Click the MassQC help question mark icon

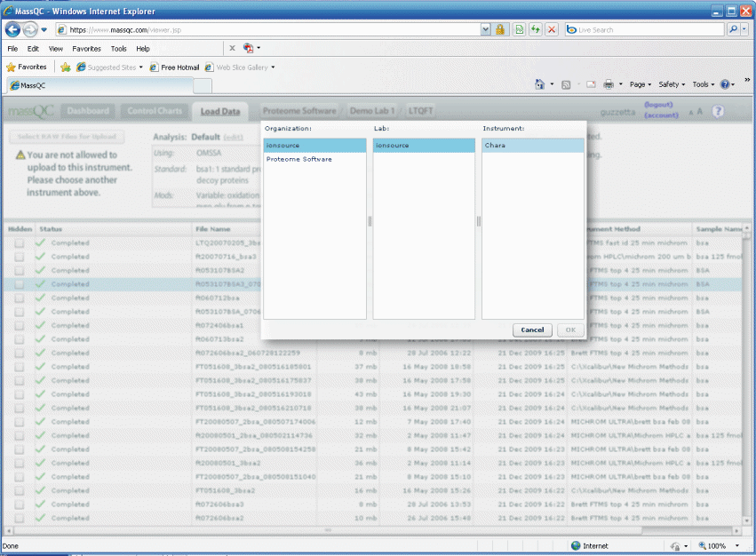coord(718,111)
